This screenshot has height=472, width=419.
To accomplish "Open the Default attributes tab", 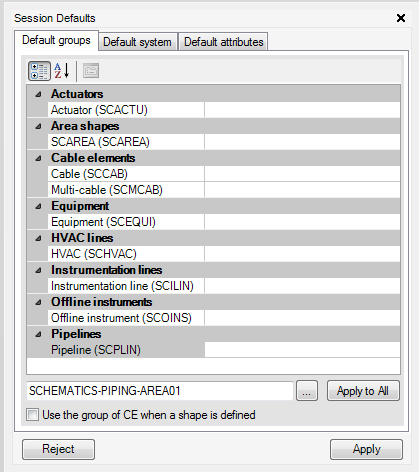I will pos(223,42).
